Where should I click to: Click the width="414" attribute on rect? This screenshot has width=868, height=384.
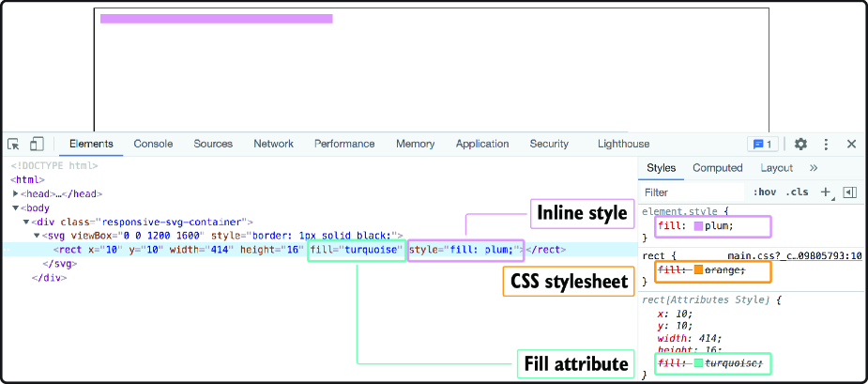[202, 250]
